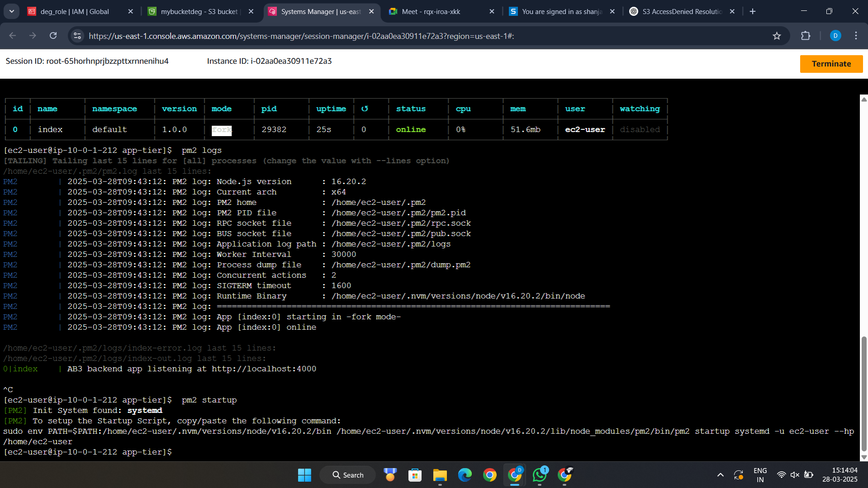Image resolution: width=868 pixels, height=488 pixels.
Task: Open the Chrome taskbar icon with D badge
Action: coord(514,475)
